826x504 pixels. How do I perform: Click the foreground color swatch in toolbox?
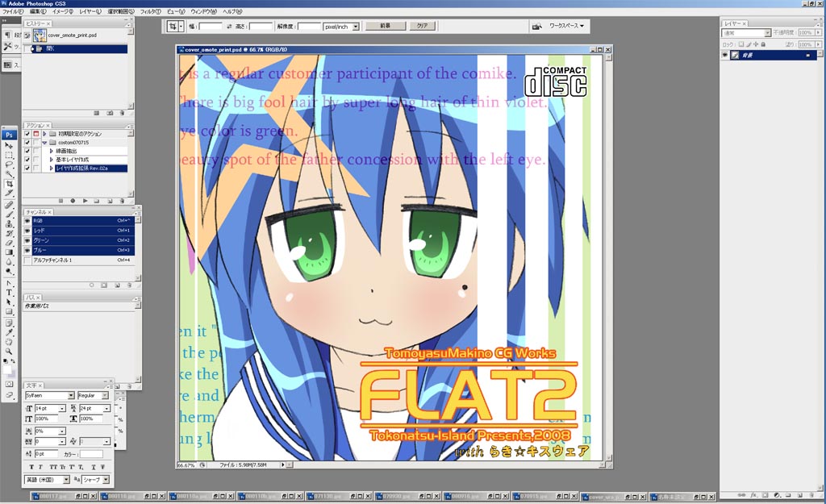click(7, 369)
